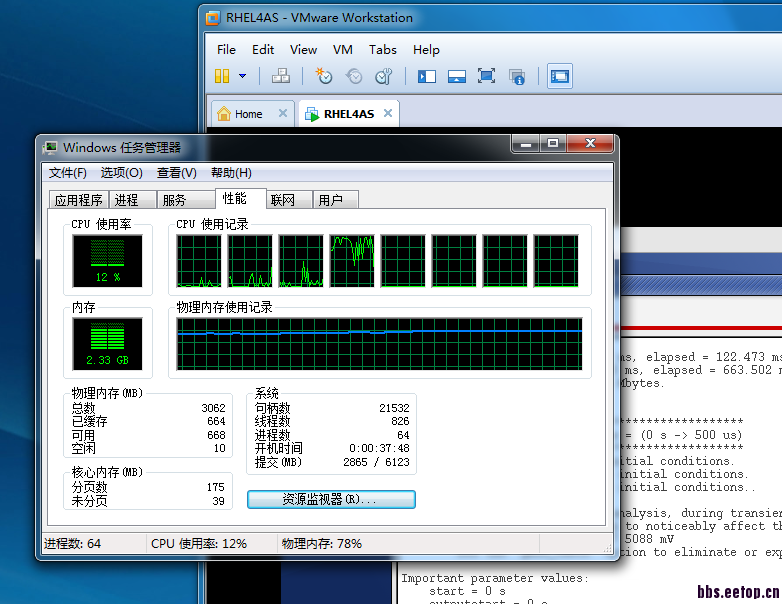The height and width of the screenshot is (604, 782).
Task: Click the thumbnail bar toggle icon
Action: tap(456, 76)
